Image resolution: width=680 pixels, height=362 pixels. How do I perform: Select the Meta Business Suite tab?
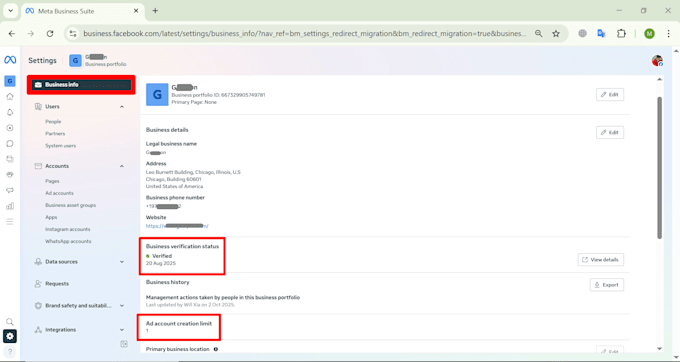pyautogui.click(x=82, y=11)
